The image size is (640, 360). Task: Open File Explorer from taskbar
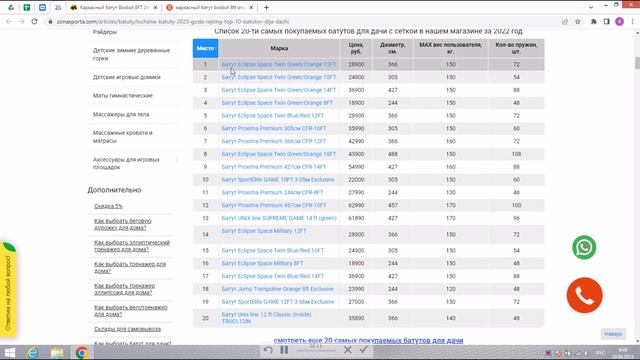pos(57,353)
